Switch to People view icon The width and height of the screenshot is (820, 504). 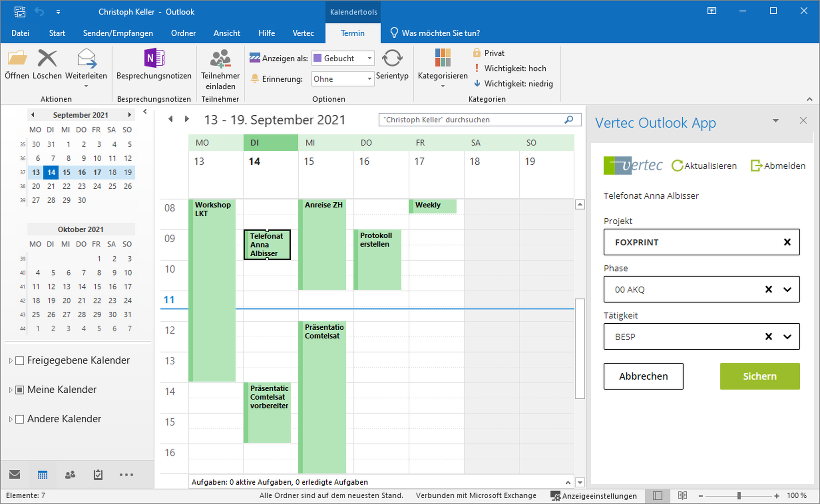(x=70, y=475)
